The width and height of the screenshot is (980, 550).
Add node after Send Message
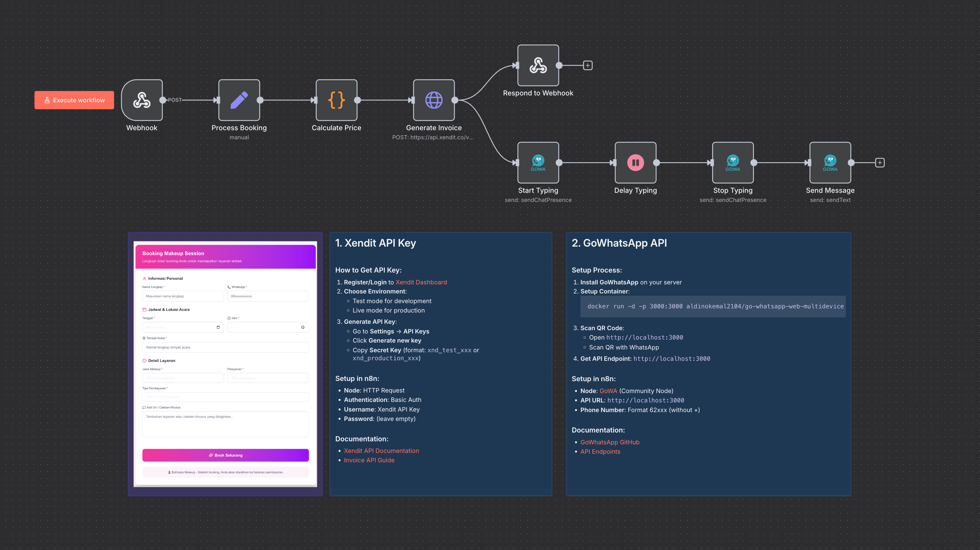(880, 163)
